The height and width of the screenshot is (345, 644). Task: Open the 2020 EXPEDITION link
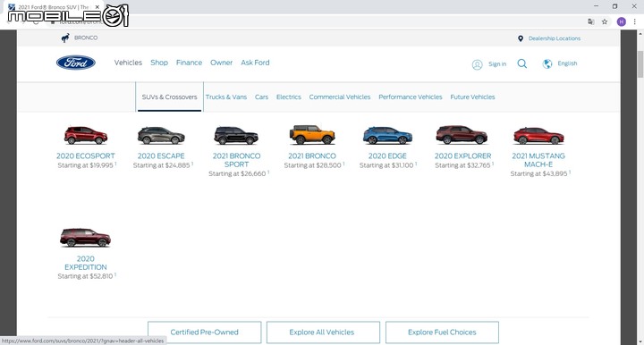pyautogui.click(x=86, y=263)
